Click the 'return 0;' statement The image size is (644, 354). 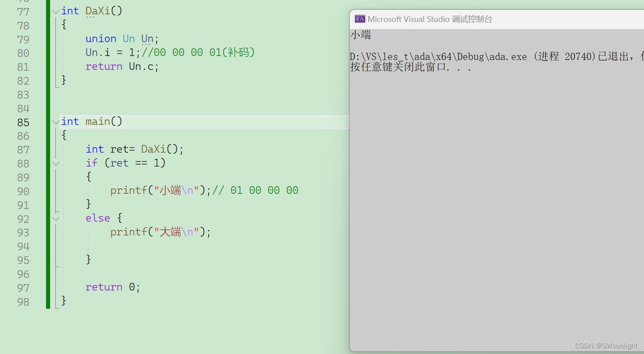[x=113, y=287]
